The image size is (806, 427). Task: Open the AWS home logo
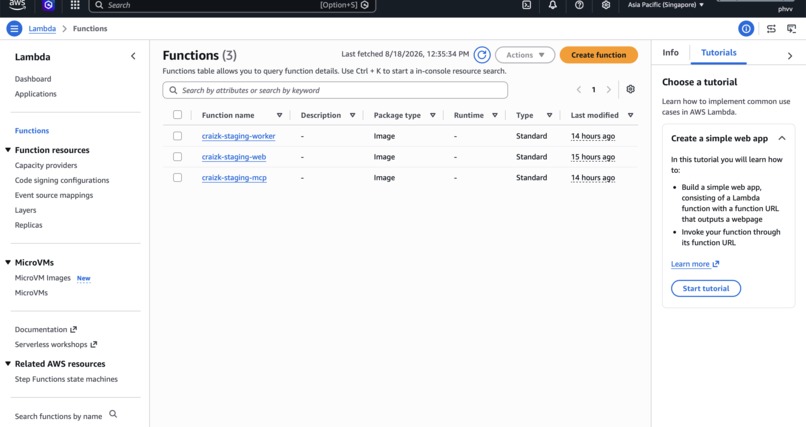click(17, 5)
